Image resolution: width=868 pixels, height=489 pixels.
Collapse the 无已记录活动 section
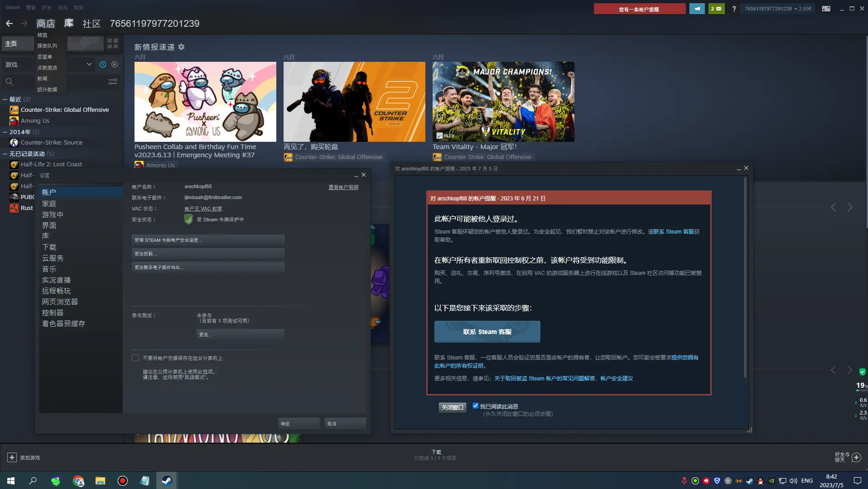(5, 154)
